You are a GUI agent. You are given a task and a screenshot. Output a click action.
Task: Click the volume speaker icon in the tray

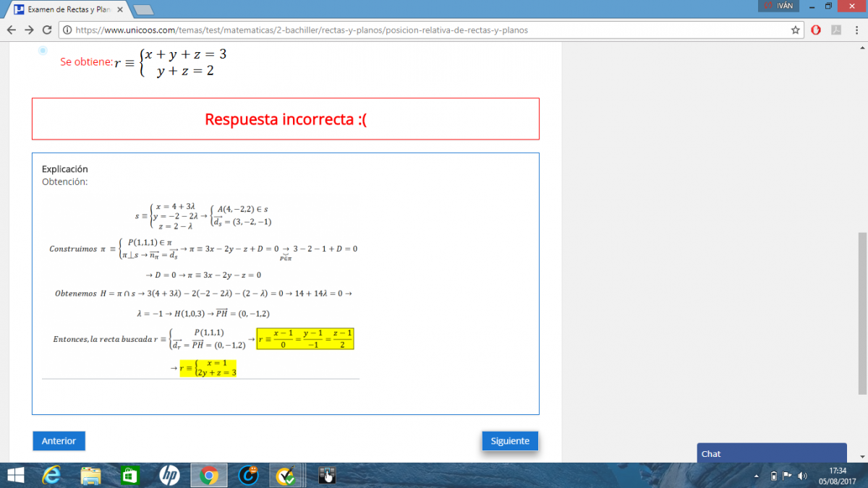(x=802, y=476)
